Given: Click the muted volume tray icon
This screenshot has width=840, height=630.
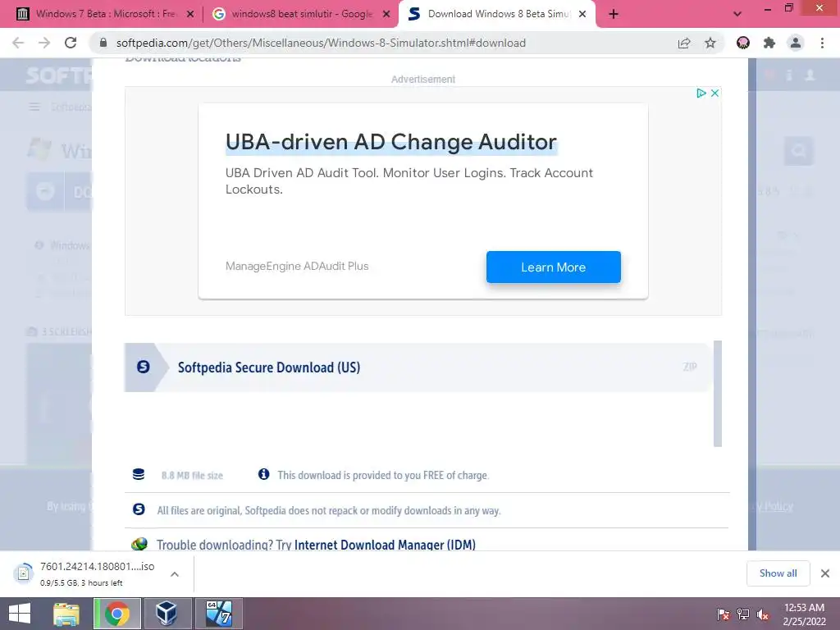Looking at the screenshot, I should [763, 614].
